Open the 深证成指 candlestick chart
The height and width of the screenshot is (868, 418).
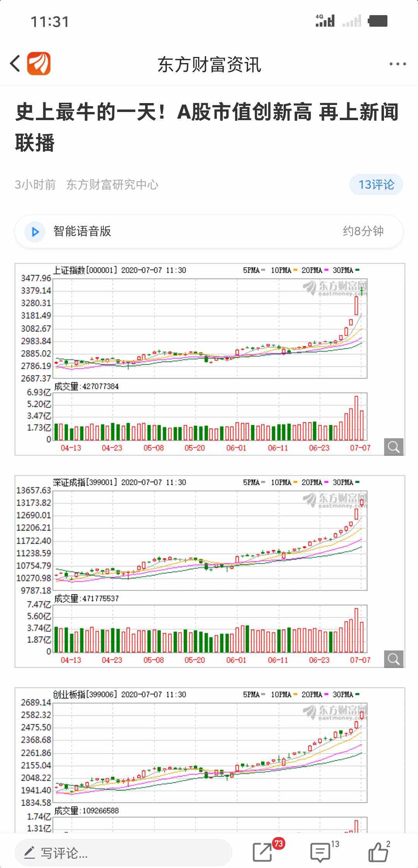(210, 572)
